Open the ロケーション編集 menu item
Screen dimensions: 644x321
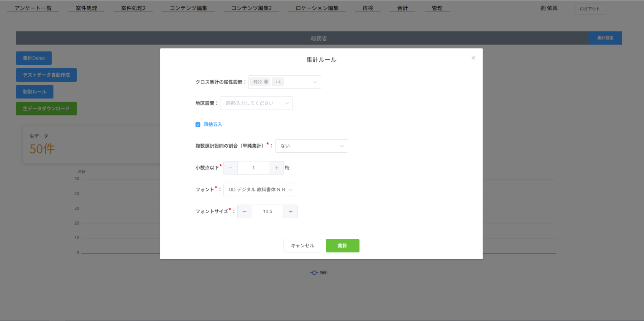(317, 8)
